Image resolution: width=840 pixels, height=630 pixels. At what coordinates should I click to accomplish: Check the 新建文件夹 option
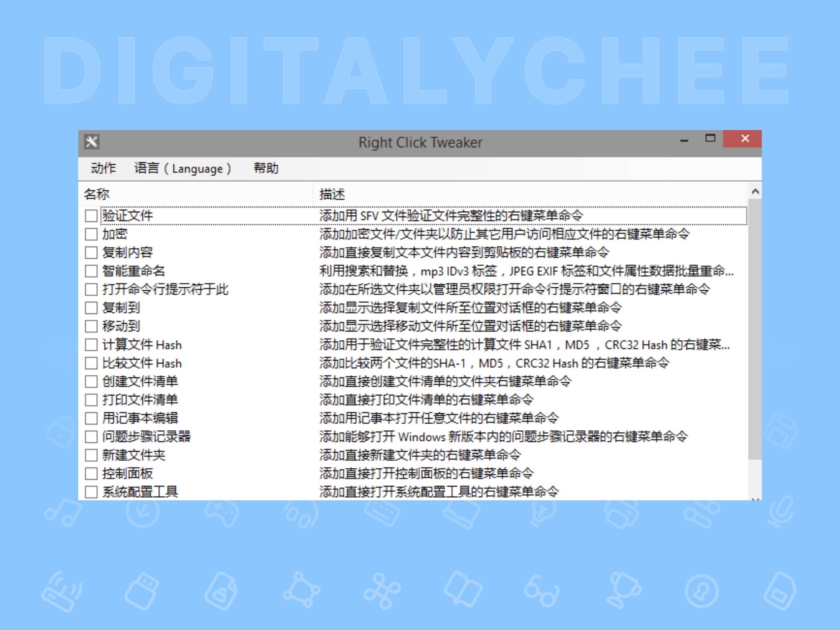[91, 455]
